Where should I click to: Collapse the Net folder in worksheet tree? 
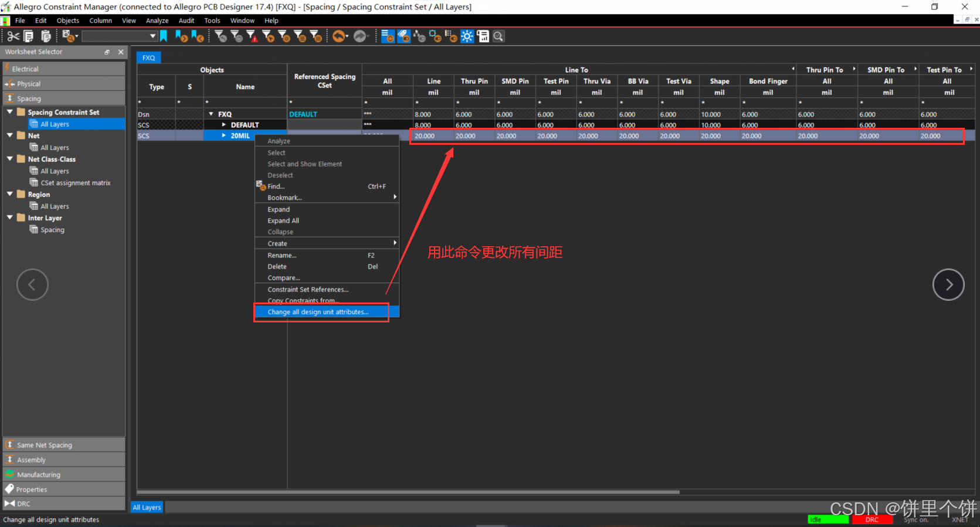(10, 135)
